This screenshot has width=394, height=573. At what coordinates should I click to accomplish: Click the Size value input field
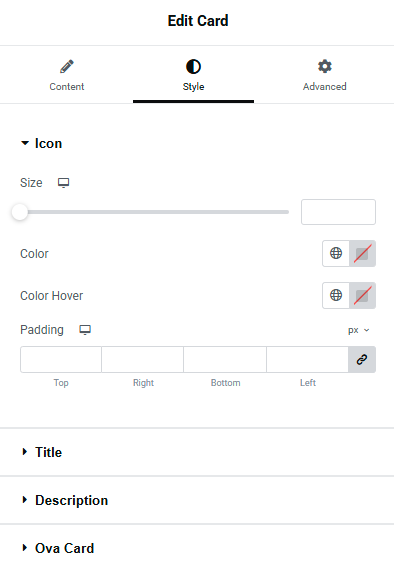(338, 212)
